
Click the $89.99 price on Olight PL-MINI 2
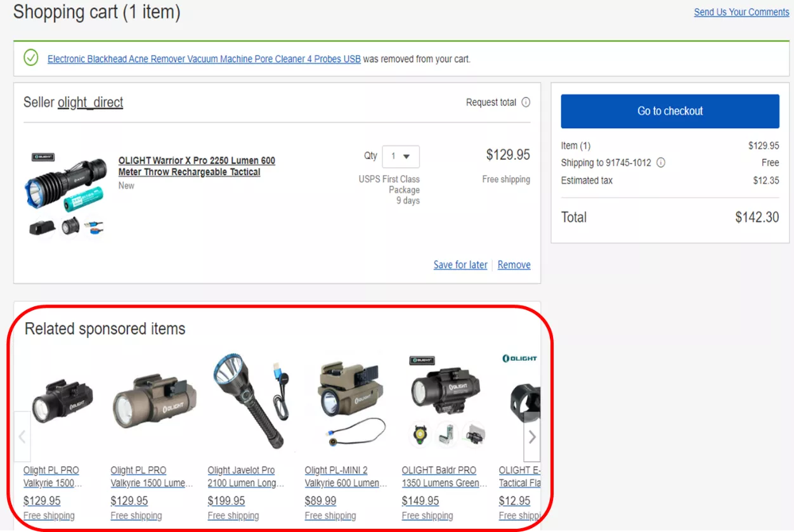point(320,500)
